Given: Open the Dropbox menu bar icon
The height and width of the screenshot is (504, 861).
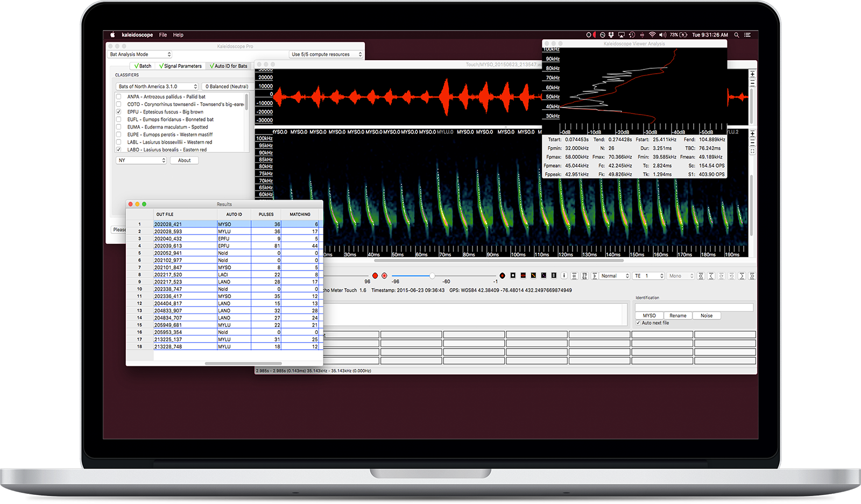Looking at the screenshot, I should (611, 35).
